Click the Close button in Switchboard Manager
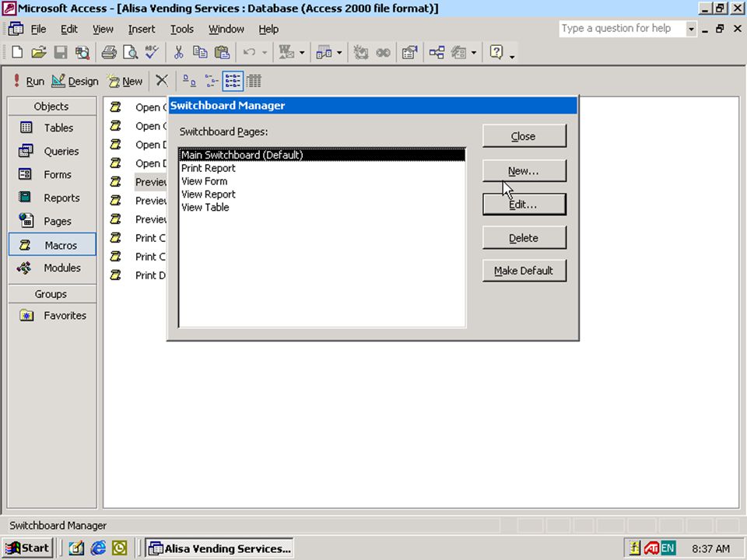 tap(524, 136)
